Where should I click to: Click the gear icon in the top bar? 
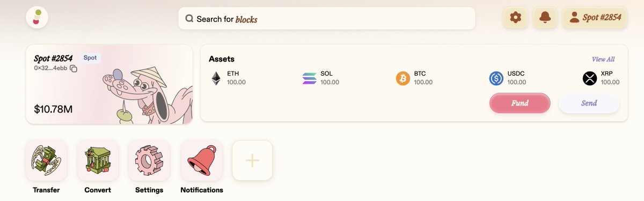pyautogui.click(x=516, y=18)
